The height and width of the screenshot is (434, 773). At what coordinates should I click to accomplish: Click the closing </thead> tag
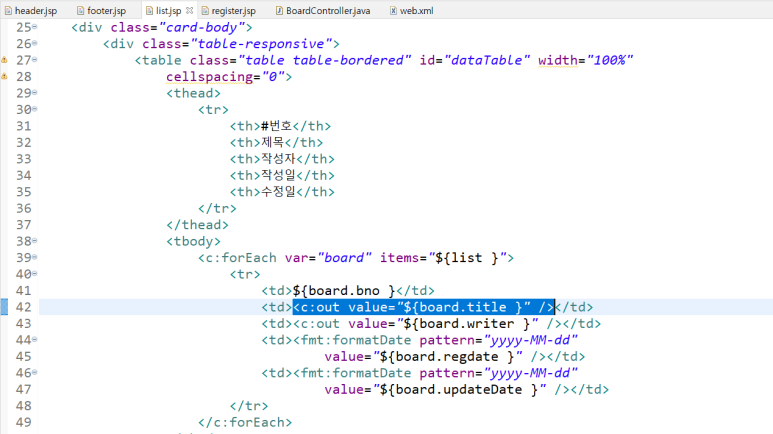coord(198,224)
